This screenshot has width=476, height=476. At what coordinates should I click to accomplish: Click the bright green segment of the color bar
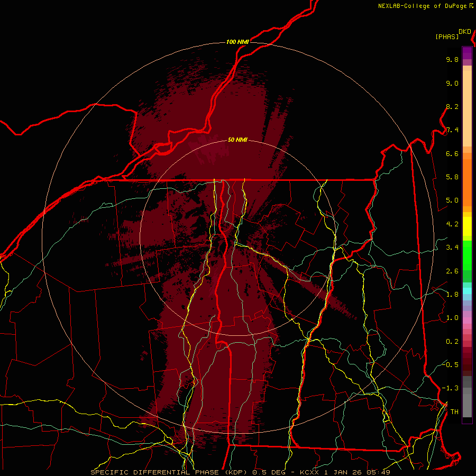point(467,255)
